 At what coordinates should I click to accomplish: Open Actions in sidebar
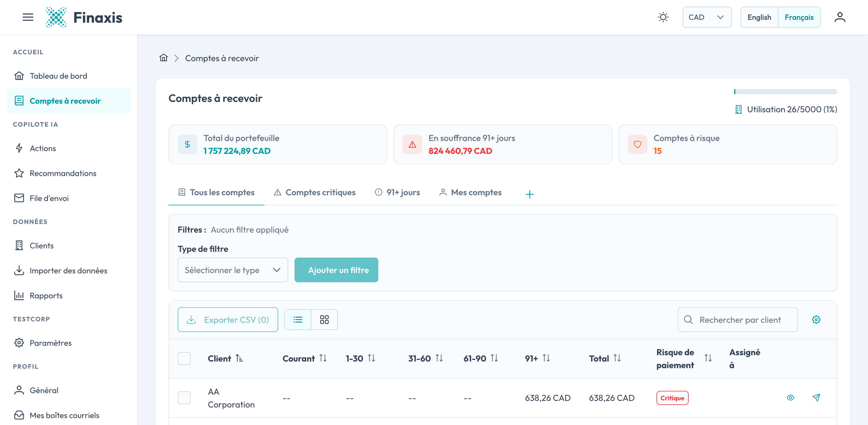[69, 148]
